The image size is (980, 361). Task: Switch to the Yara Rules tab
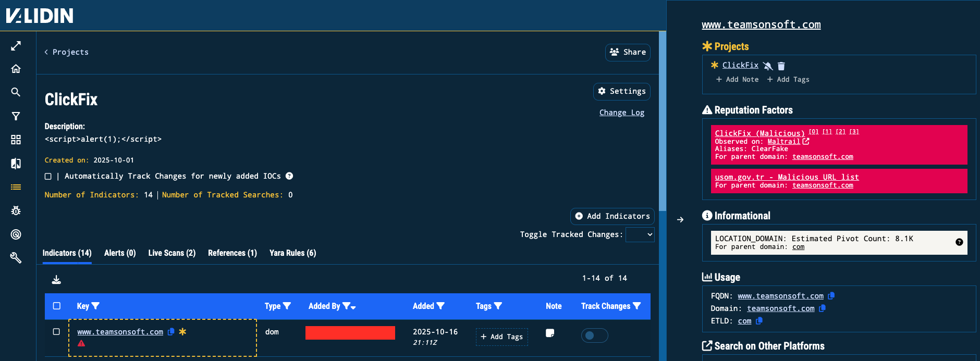point(292,253)
